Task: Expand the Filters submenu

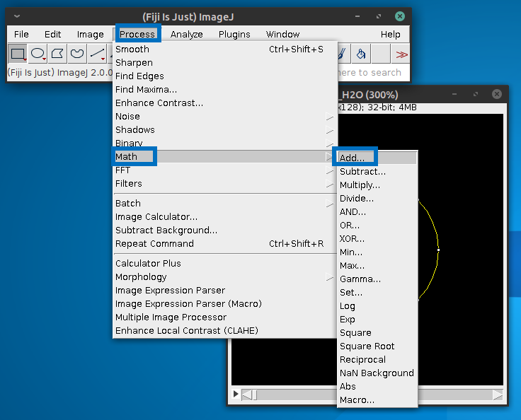Action: [x=225, y=184]
